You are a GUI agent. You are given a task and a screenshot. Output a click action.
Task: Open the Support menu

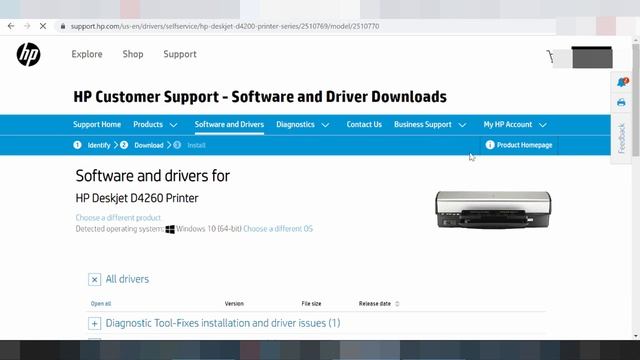pos(180,54)
